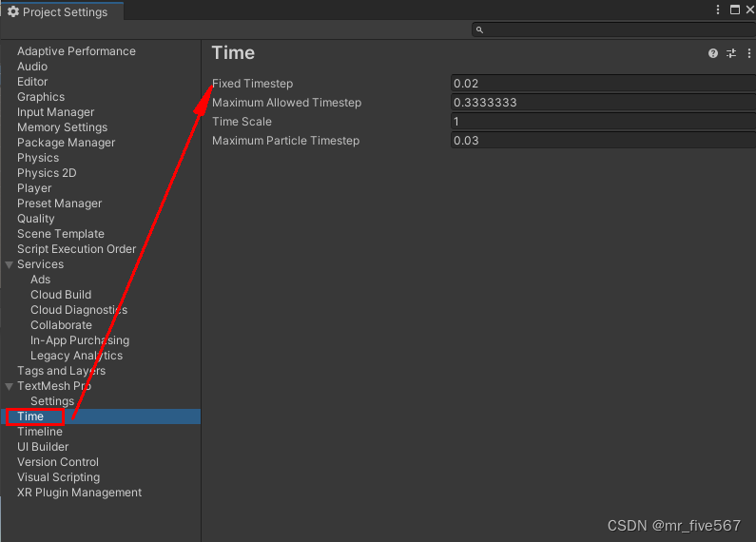Open Preset Manager settings
Image resolution: width=756 pixels, height=542 pixels.
[x=59, y=203]
